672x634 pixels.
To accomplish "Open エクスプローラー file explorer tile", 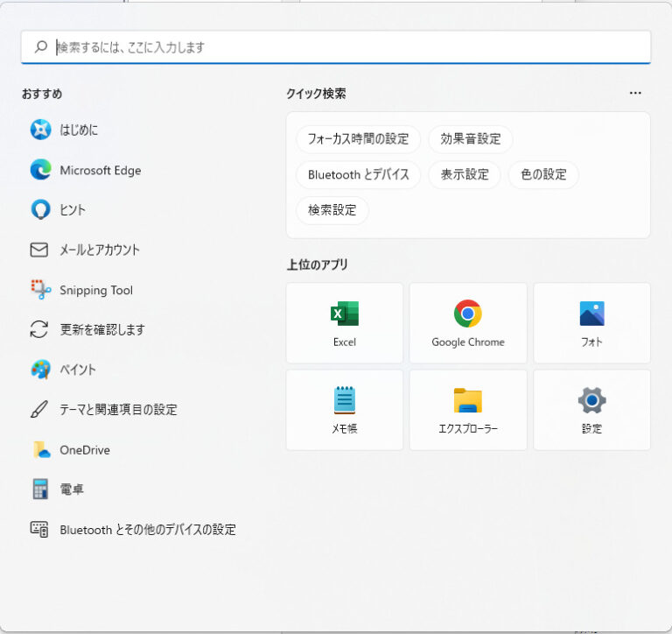I will 468,409.
